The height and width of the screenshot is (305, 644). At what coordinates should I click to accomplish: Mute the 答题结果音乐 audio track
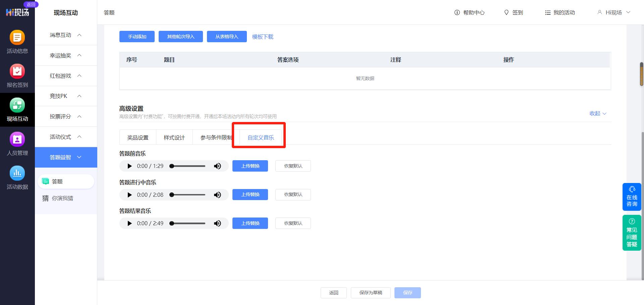[217, 223]
